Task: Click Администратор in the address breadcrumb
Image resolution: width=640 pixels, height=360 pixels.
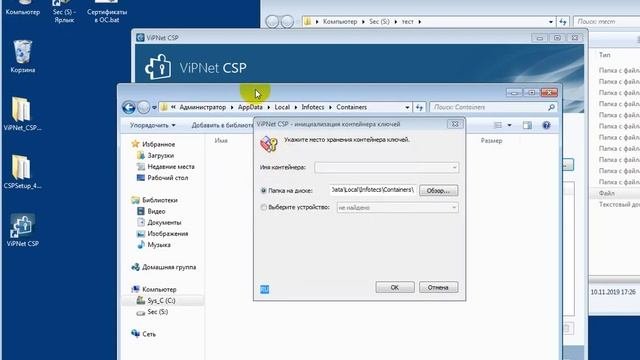Action: [x=202, y=107]
